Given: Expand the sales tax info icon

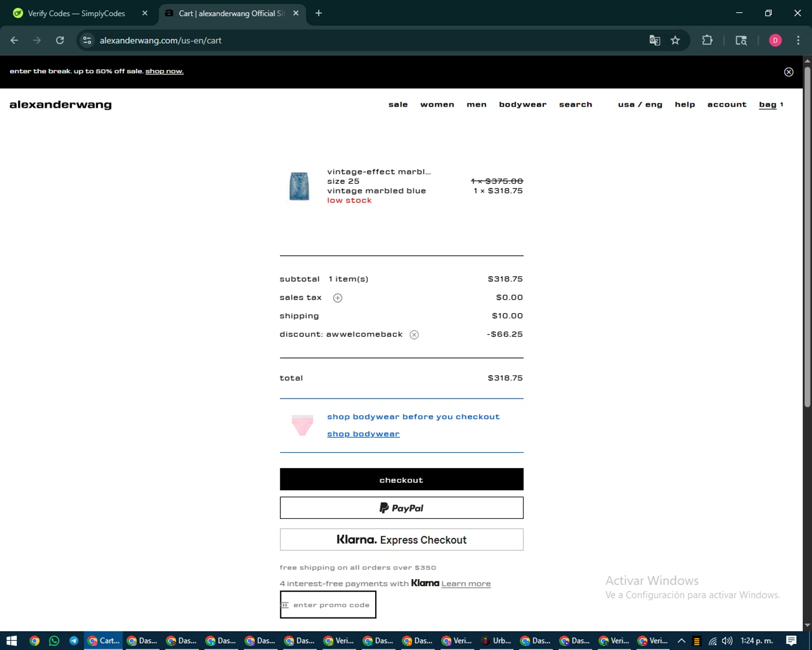Looking at the screenshot, I should point(338,298).
